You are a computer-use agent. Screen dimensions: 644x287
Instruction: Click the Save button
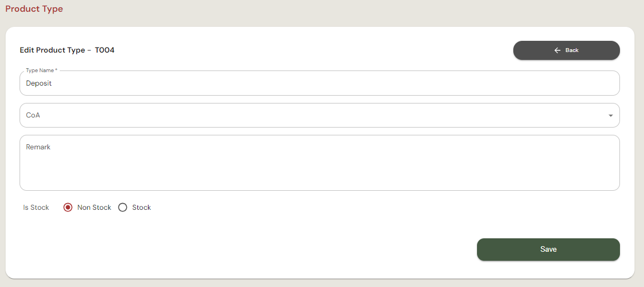[x=548, y=250]
